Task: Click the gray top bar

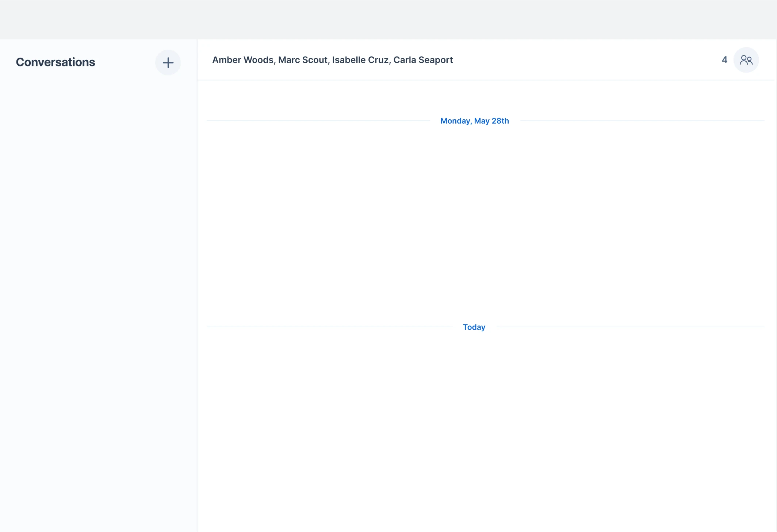Action: coord(388,19)
